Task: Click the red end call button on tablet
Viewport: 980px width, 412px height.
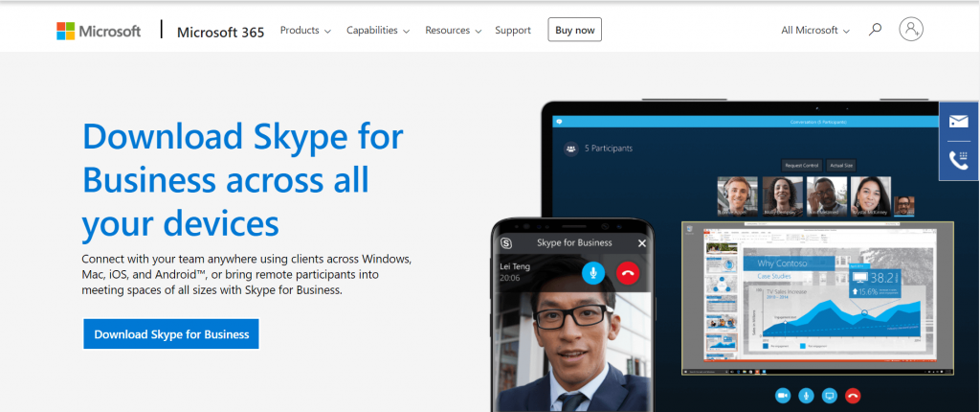Action: point(853,396)
